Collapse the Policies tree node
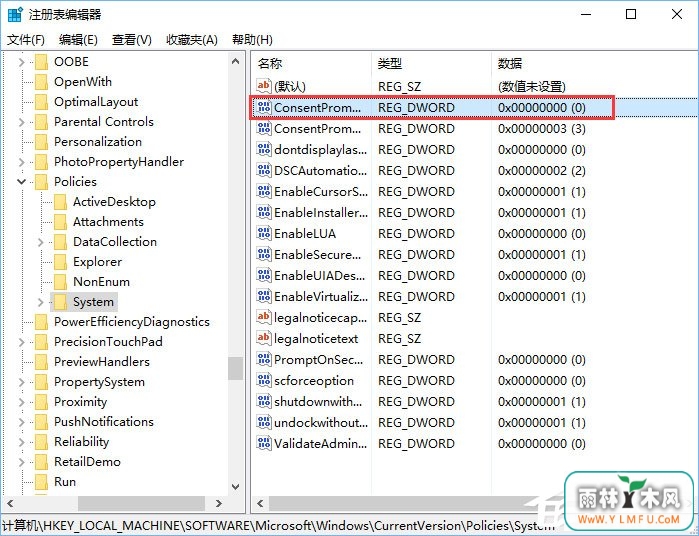Viewport: 699px width, 536px height. (x=21, y=181)
